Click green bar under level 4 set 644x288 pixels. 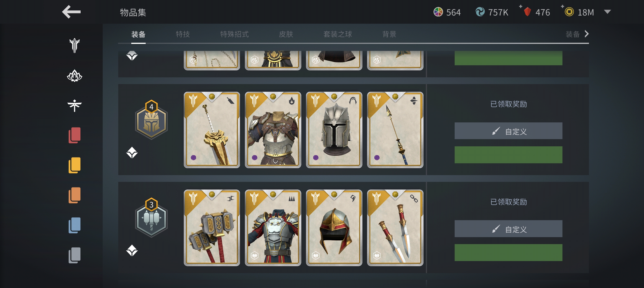508,155
